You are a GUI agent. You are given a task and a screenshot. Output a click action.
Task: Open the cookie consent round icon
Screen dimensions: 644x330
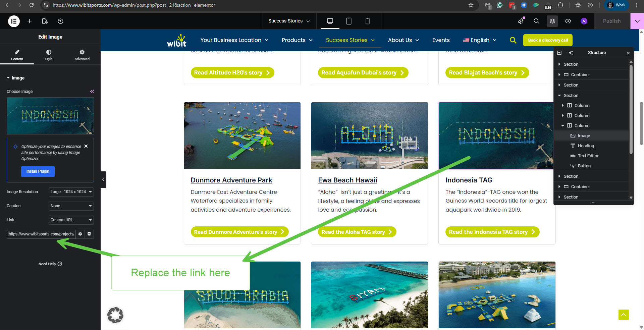[115, 315]
